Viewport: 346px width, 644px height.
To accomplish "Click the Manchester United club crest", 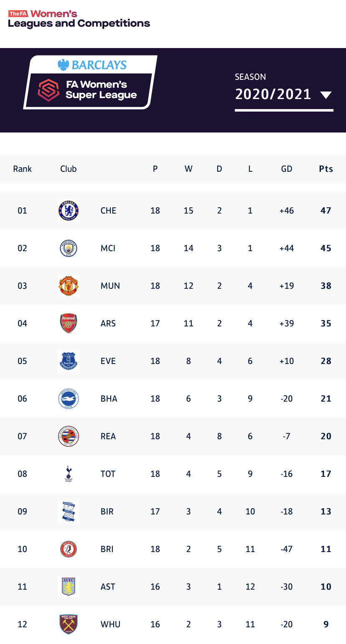I will [69, 286].
